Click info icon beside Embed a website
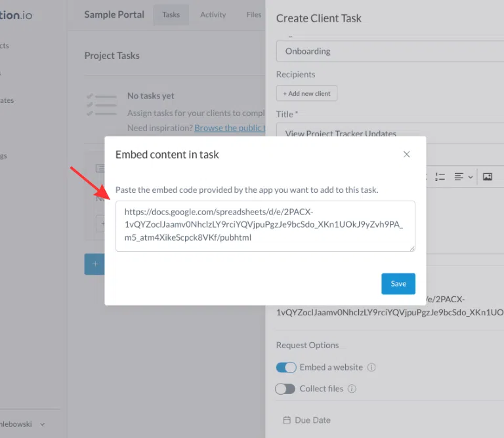The image size is (504, 438). [372, 368]
